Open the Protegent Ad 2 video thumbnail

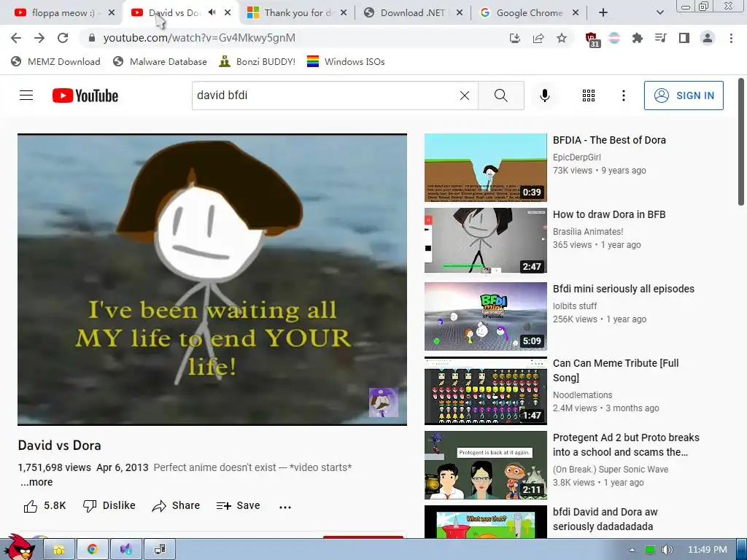click(x=485, y=465)
